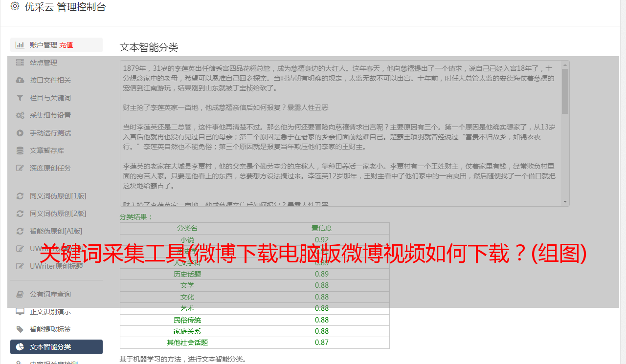The width and height of the screenshot is (626, 364).
Task: Click the gears icon for 采集细节设置
Action: click(20, 115)
